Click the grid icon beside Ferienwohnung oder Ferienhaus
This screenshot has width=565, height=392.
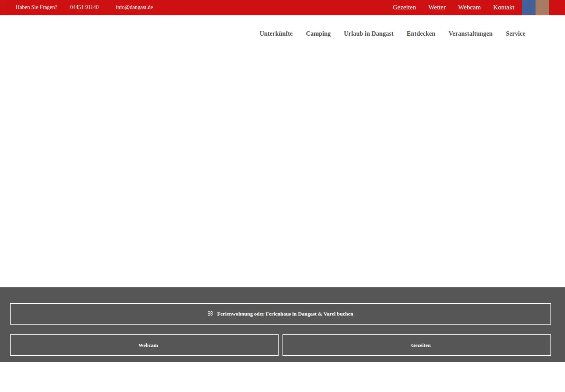(x=210, y=314)
